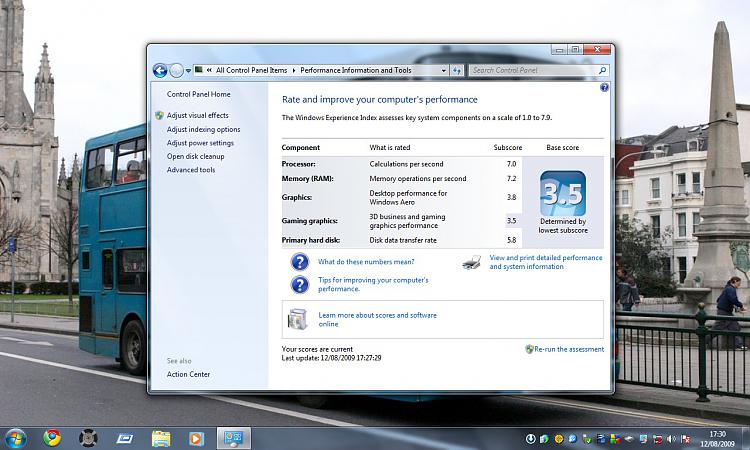Click the printer icon
The height and width of the screenshot is (450, 750).
(472, 262)
